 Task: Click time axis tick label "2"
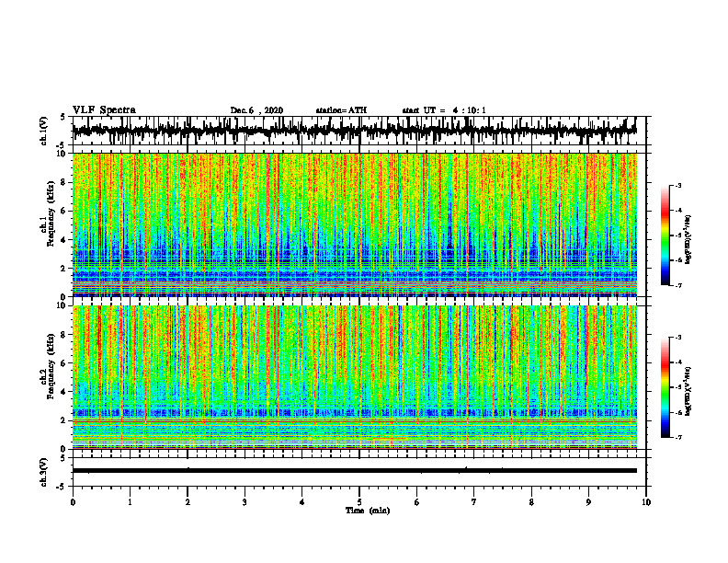tap(188, 502)
